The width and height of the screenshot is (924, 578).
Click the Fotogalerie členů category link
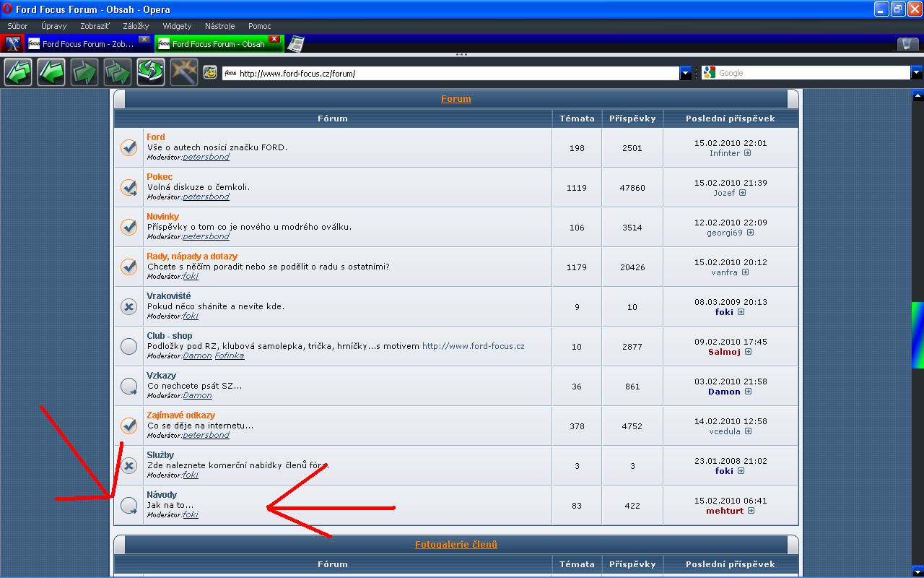pos(456,545)
